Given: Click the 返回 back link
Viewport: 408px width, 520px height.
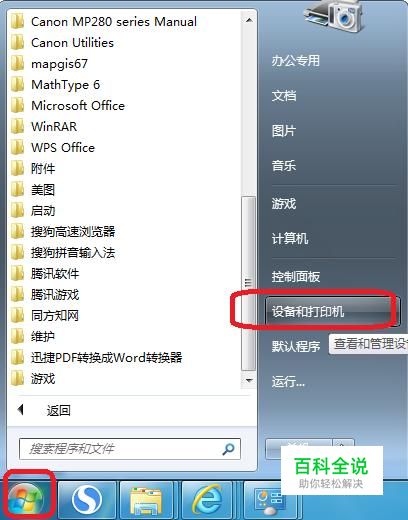Looking at the screenshot, I should tap(58, 410).
